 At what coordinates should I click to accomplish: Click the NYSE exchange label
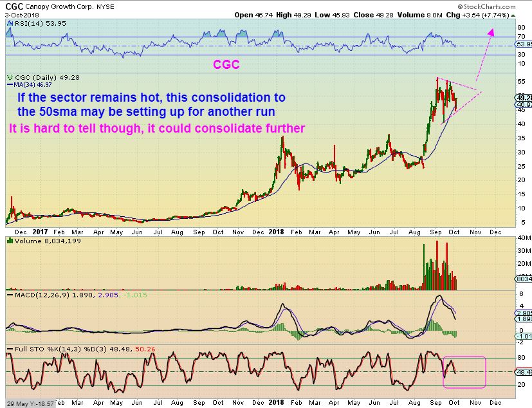(x=105, y=7)
